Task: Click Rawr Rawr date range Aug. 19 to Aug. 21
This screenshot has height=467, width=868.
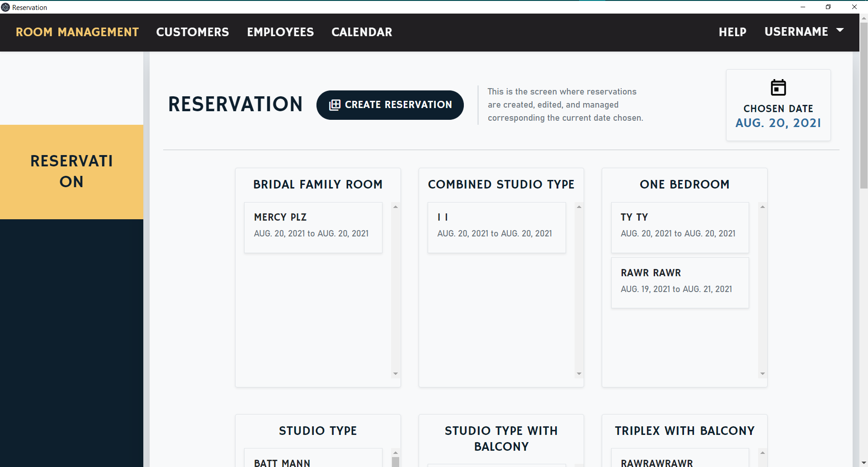Action: pos(676,289)
